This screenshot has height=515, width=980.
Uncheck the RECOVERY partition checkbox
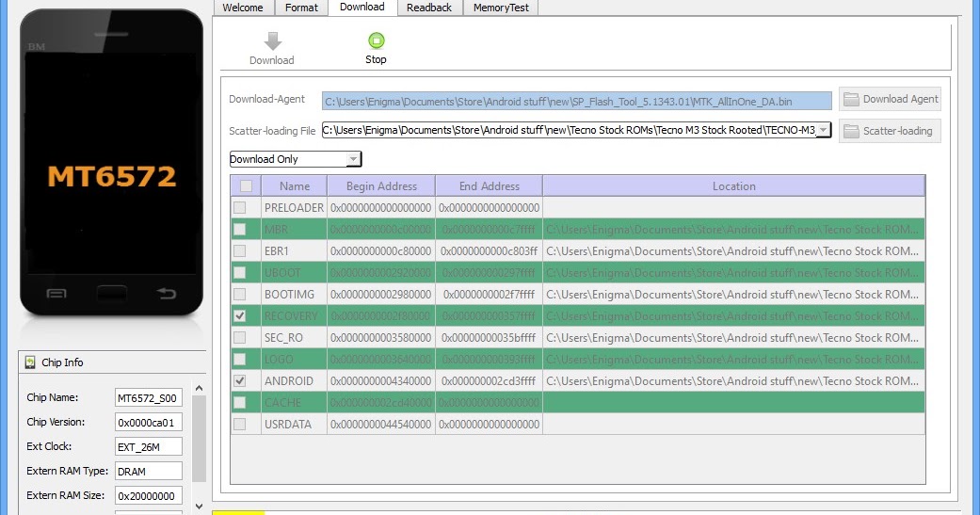[x=239, y=315]
